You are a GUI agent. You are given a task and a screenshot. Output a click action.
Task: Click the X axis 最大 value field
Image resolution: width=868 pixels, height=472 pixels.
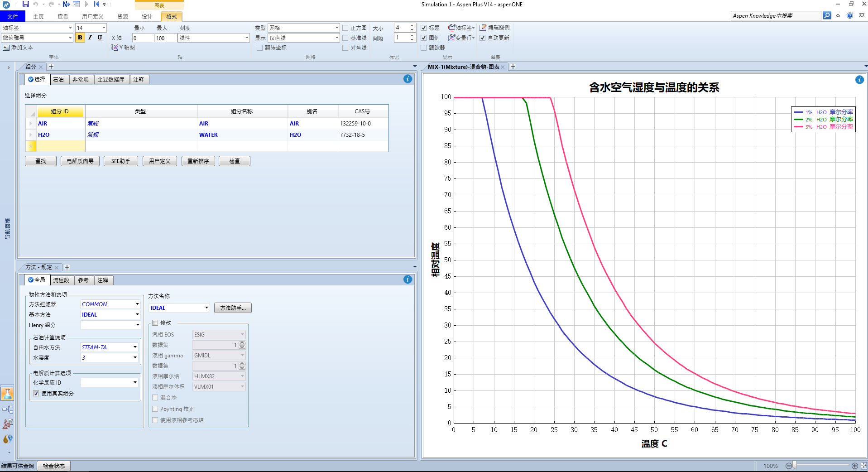pos(165,38)
